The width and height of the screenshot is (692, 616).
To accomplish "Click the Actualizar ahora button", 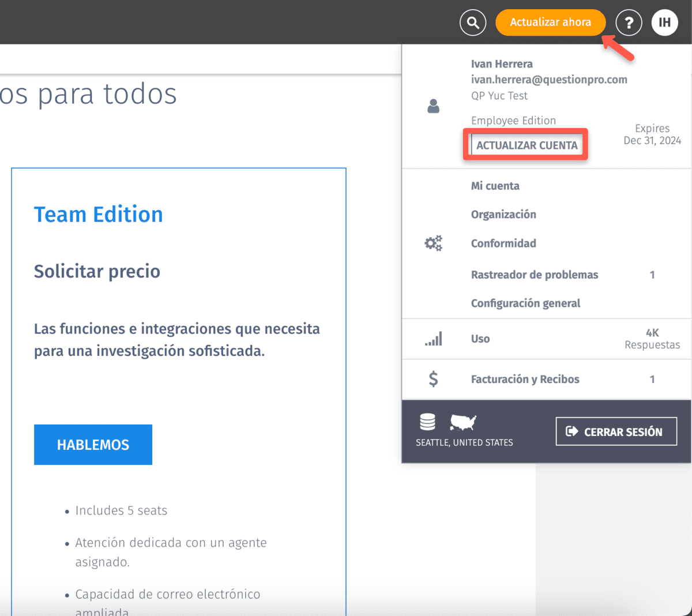I will pos(550,22).
